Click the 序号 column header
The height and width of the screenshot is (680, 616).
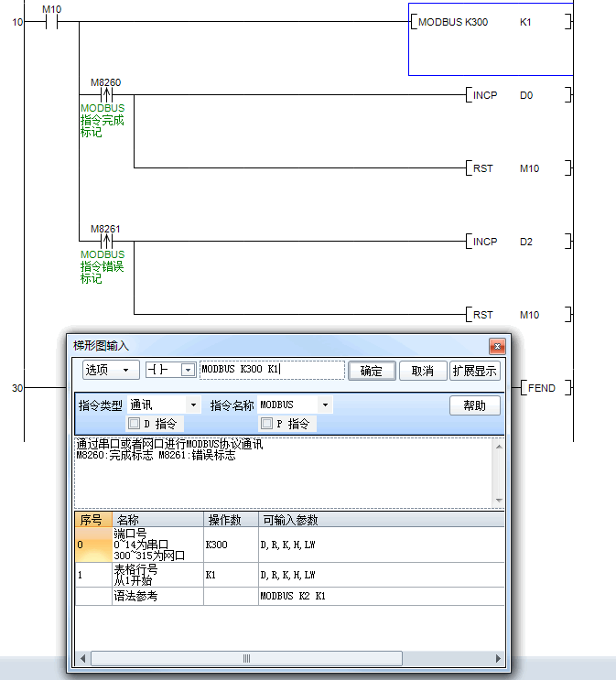[93, 520]
